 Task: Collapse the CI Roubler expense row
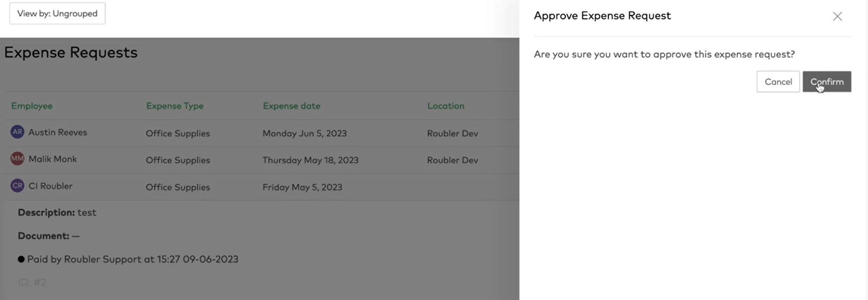click(x=262, y=186)
